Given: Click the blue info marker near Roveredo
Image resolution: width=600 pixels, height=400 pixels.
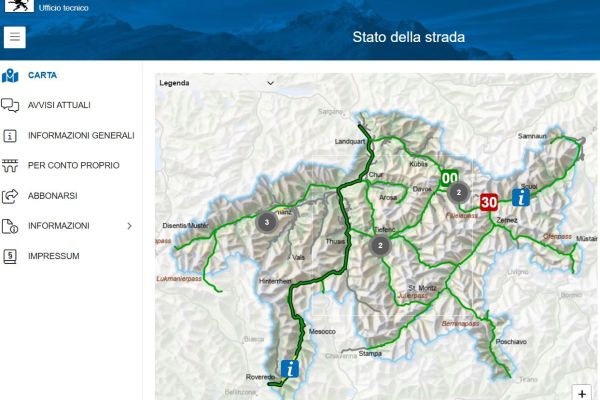Looking at the screenshot, I should [x=290, y=369].
